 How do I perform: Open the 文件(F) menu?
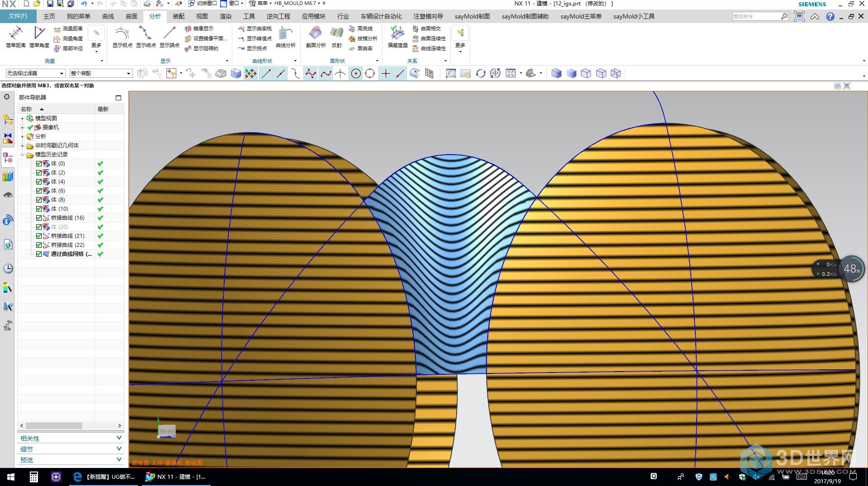tap(18, 16)
